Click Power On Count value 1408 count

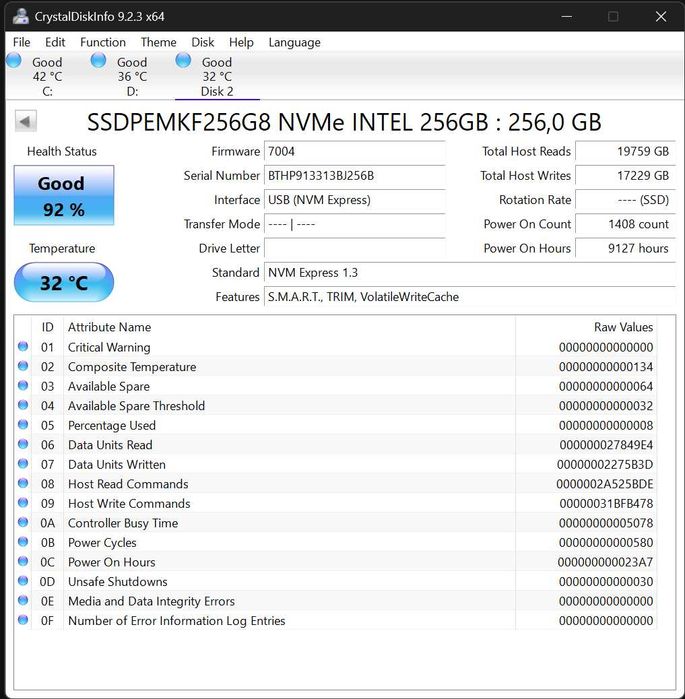[x=625, y=224]
